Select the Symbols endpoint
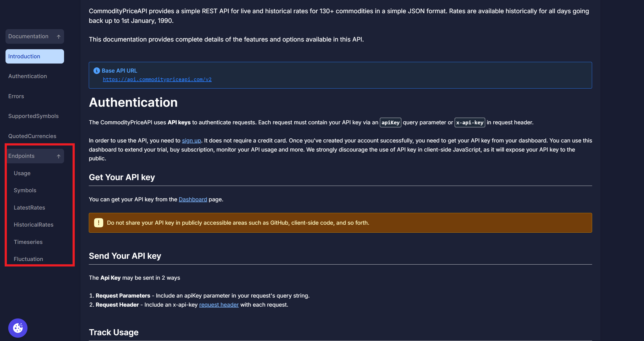Image resolution: width=644 pixels, height=341 pixels. pos(25,190)
